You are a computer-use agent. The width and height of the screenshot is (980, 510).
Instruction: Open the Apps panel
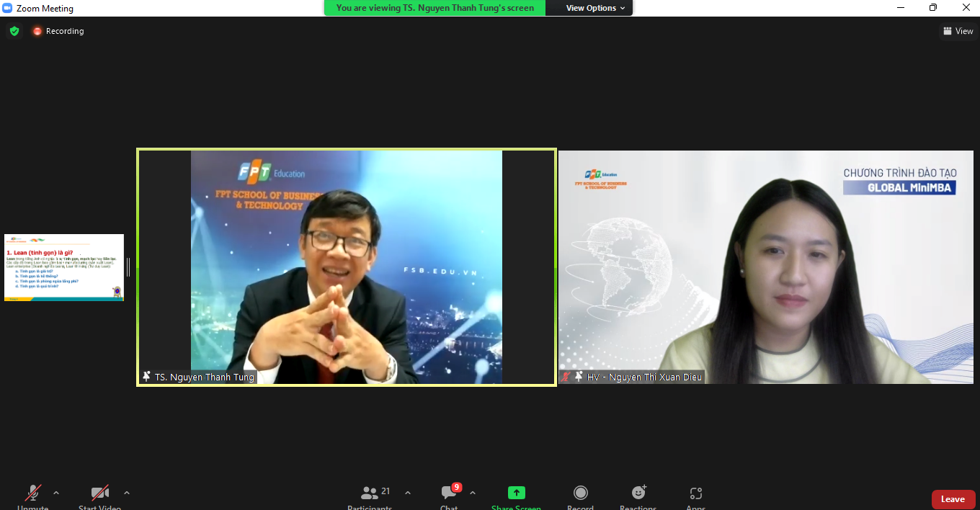tap(695, 495)
